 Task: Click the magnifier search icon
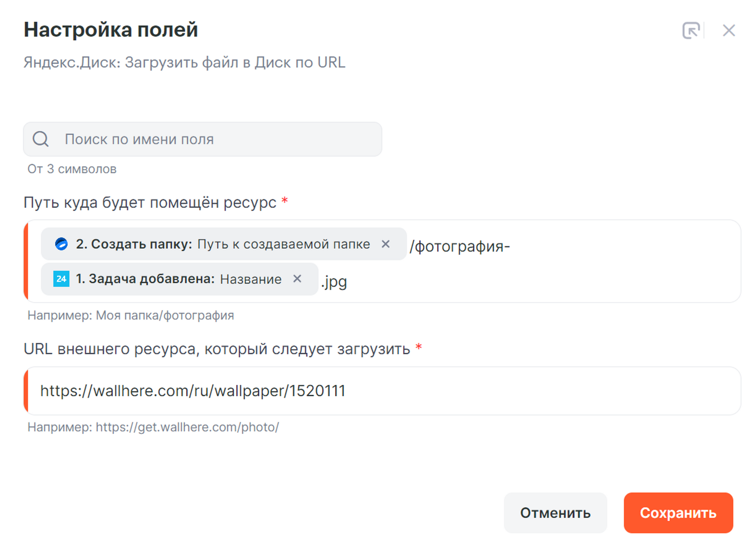pyautogui.click(x=41, y=139)
